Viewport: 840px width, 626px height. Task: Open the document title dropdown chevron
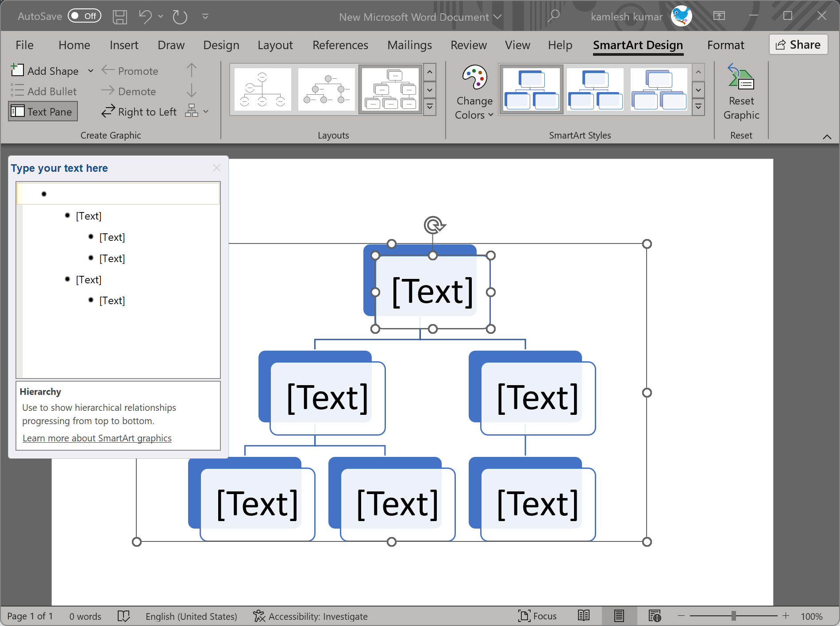coord(497,17)
